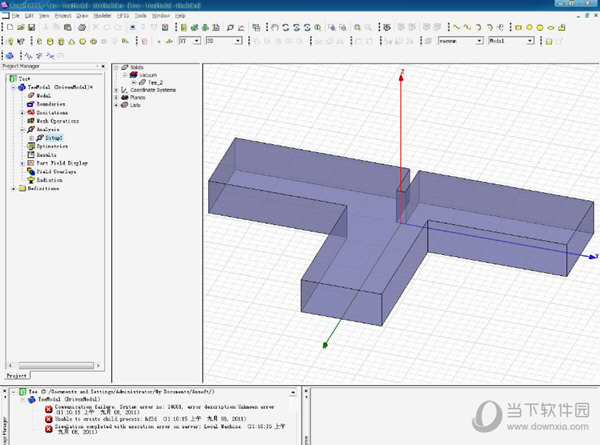Open the Tools menu
This screenshot has height=445, width=600.
coord(140,16)
